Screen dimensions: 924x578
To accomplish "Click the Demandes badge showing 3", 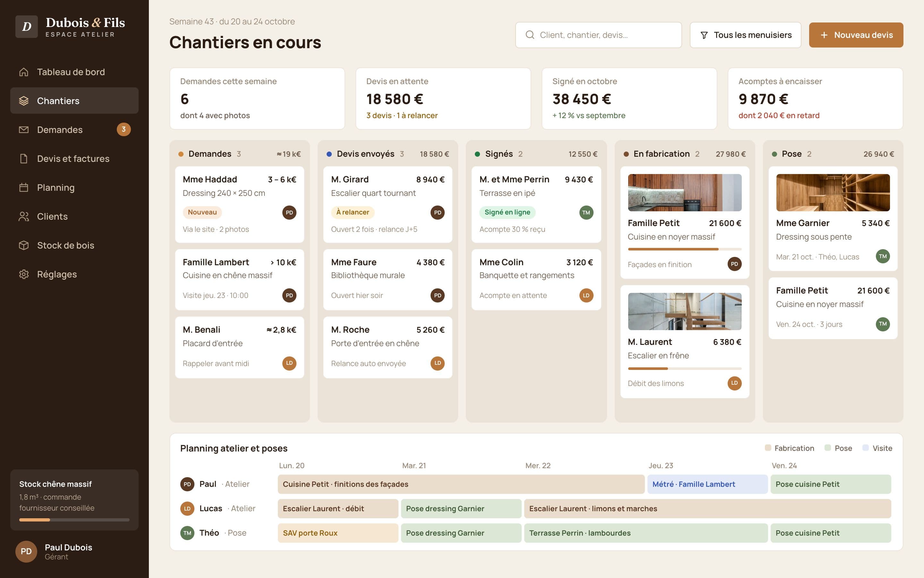I will pyautogui.click(x=124, y=130).
